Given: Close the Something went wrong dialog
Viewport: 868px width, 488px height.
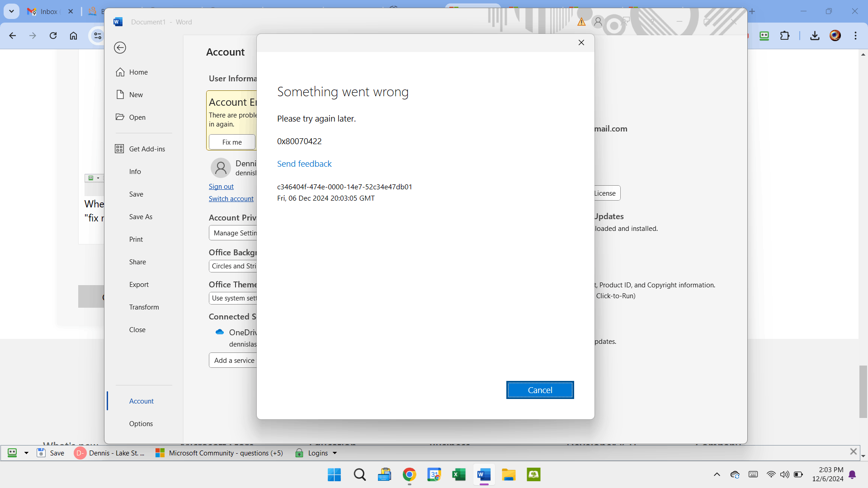Looking at the screenshot, I should [581, 42].
